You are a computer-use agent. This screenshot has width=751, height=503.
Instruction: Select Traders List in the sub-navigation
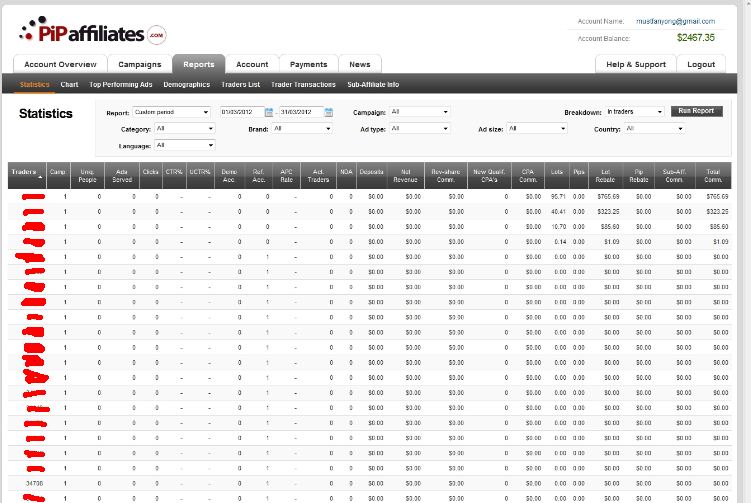(240, 85)
